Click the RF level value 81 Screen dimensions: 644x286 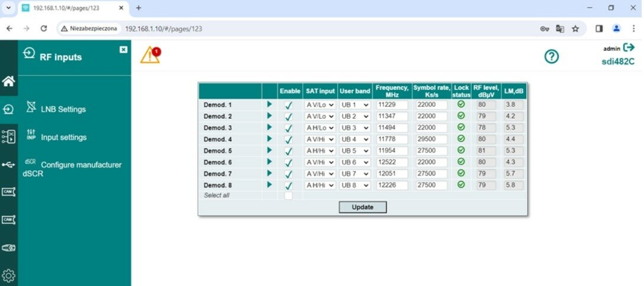(x=486, y=151)
